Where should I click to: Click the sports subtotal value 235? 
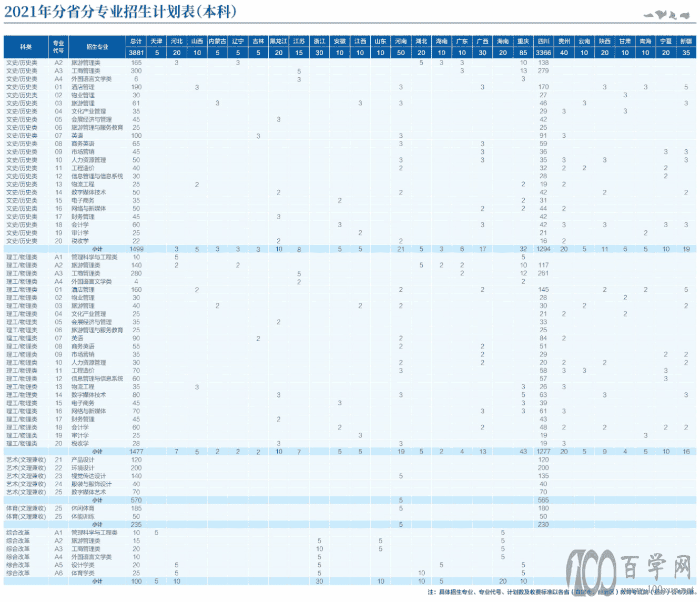(x=136, y=525)
